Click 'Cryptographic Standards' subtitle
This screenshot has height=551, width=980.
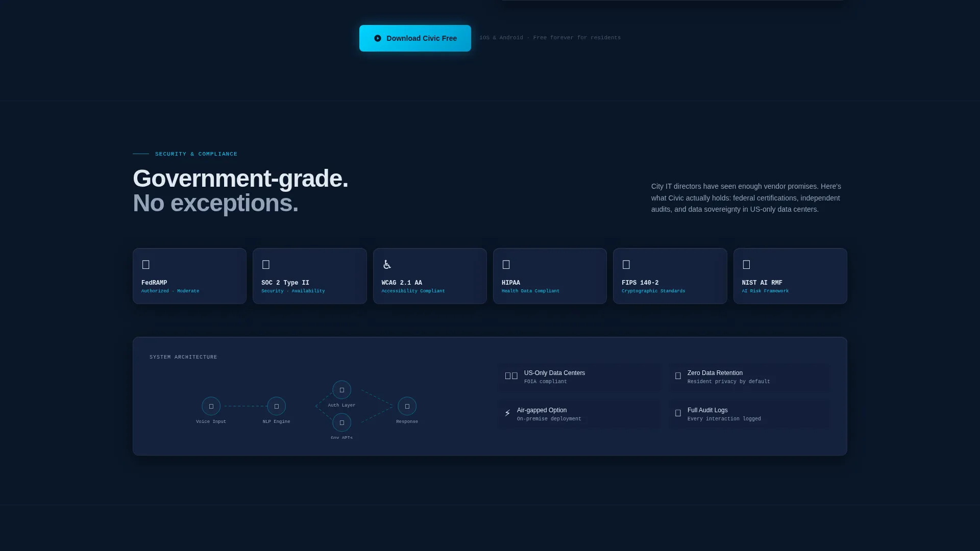pos(653,291)
